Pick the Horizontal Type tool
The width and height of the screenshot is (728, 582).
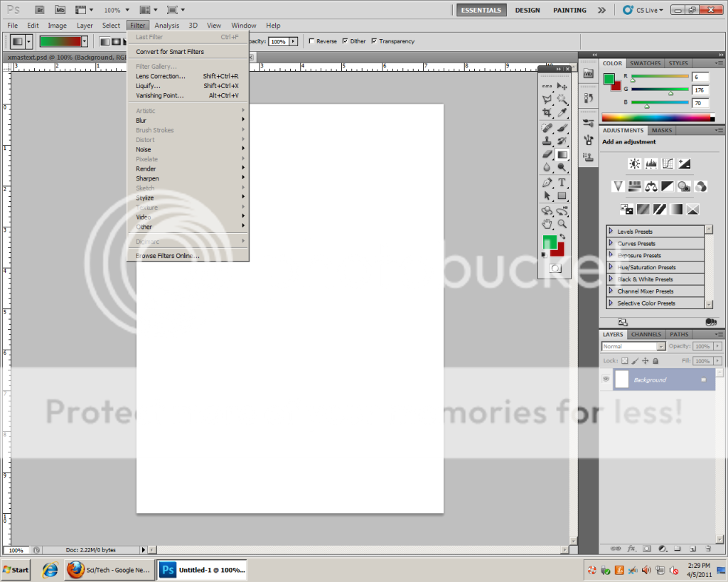562,182
